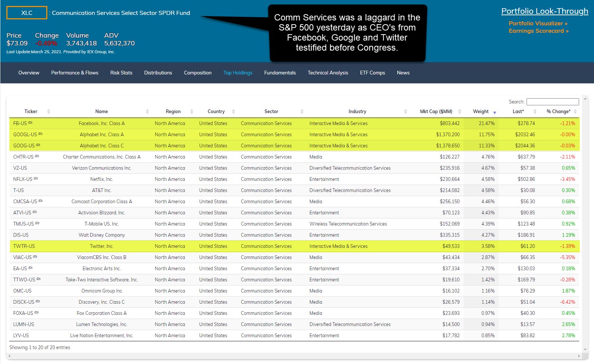The height and width of the screenshot is (364, 594).
Task: Sort table by % Change arrows
Action: [x=575, y=112]
